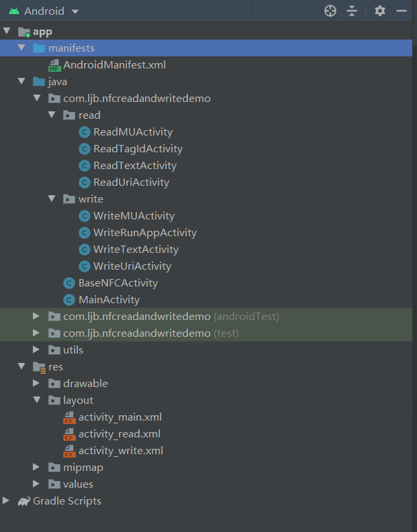Screen dimensions: 417x532
Task: Hide the project panel with minus icon
Action: click(402, 11)
